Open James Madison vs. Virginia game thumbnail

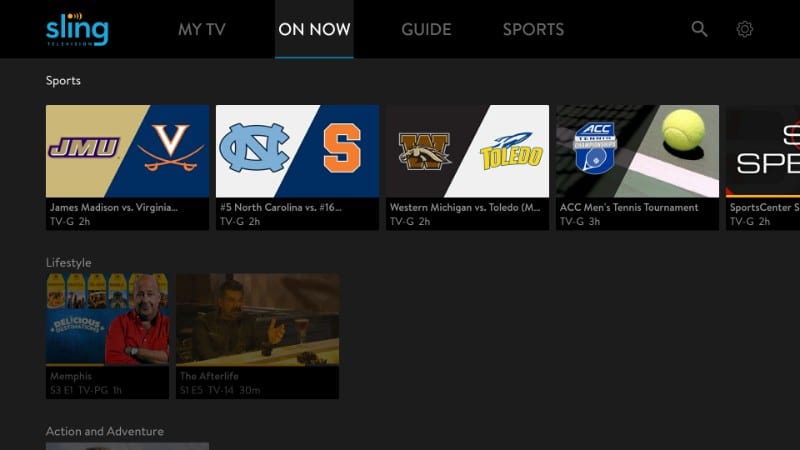[128, 151]
